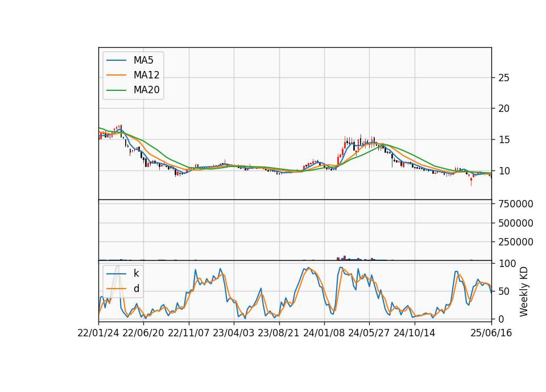Click the d legend label in KD panel

136,289
